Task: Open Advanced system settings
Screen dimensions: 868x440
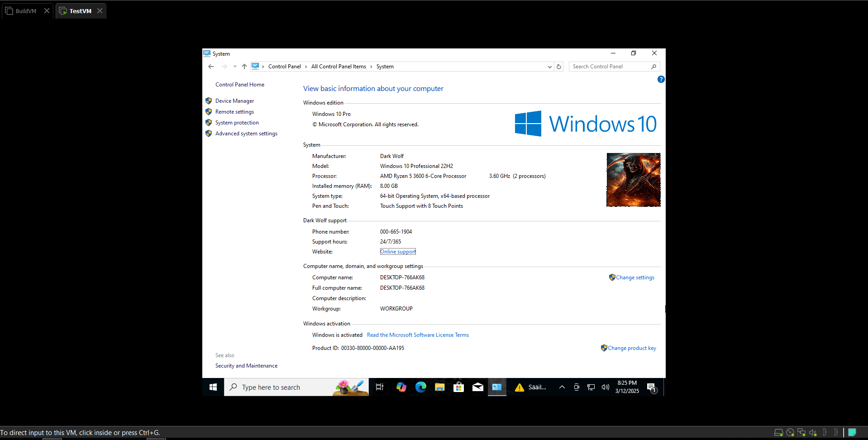Action: (x=246, y=134)
